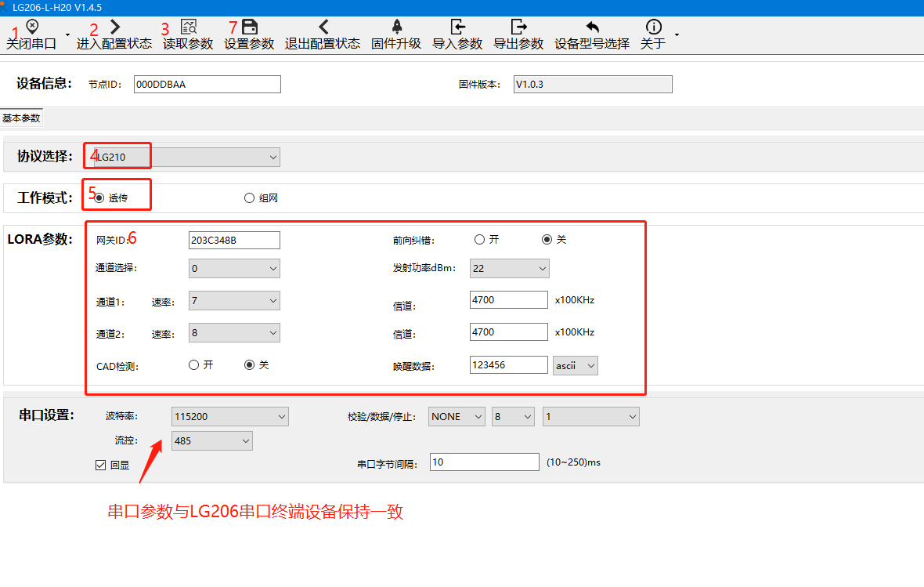Click the 进入配置状态 arrow icon
This screenshot has width=924, height=587.
pos(115,27)
